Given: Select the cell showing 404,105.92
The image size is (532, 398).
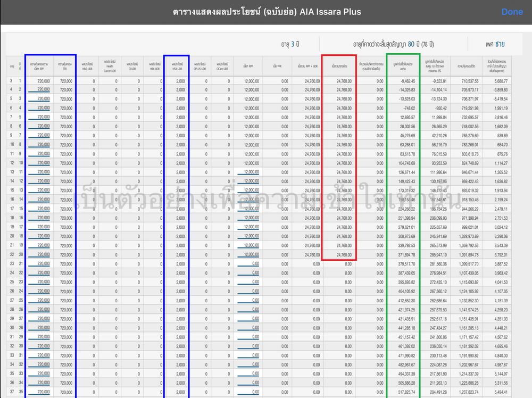Looking at the screenshot, I should [407, 292].
